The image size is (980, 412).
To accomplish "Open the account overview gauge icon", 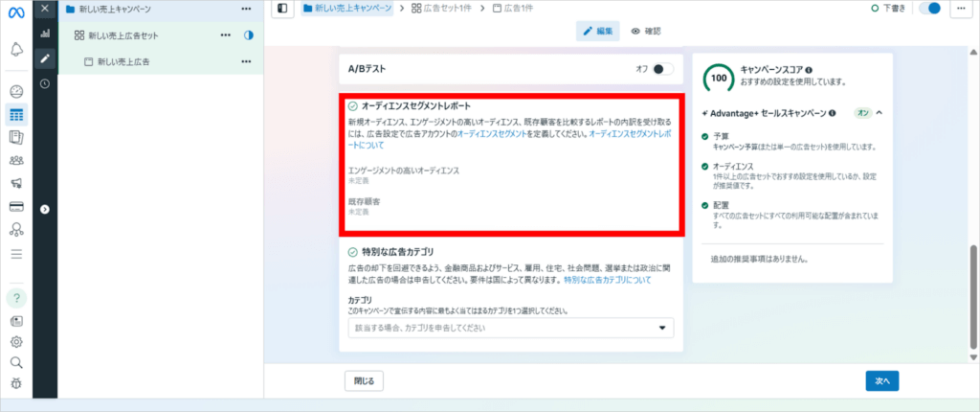I will [x=17, y=92].
